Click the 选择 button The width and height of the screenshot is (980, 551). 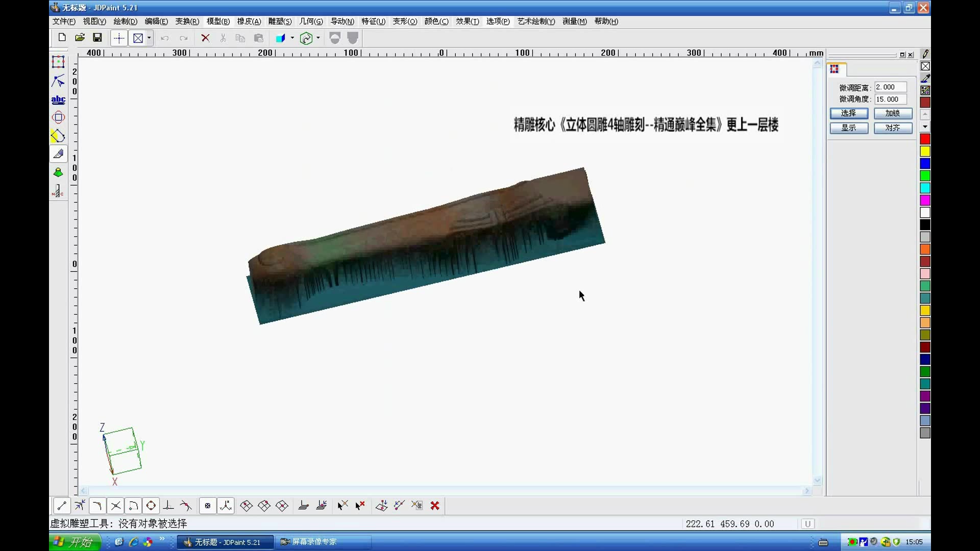(849, 113)
